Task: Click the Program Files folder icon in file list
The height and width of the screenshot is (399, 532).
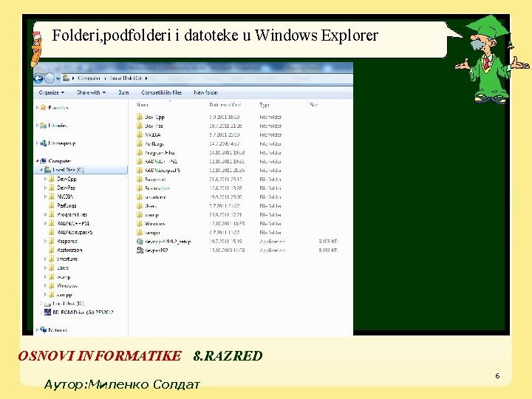Action: coord(140,153)
